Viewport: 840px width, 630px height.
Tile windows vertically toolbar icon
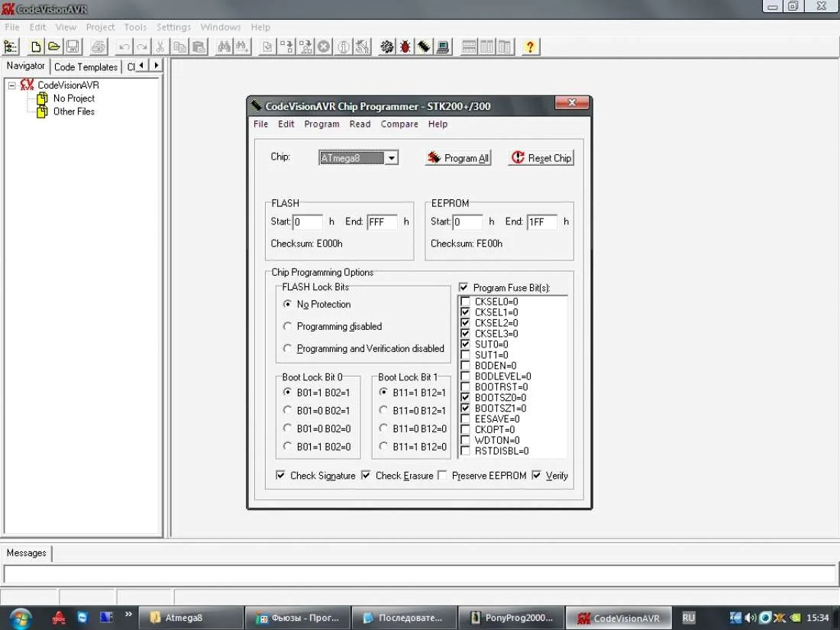click(x=487, y=47)
